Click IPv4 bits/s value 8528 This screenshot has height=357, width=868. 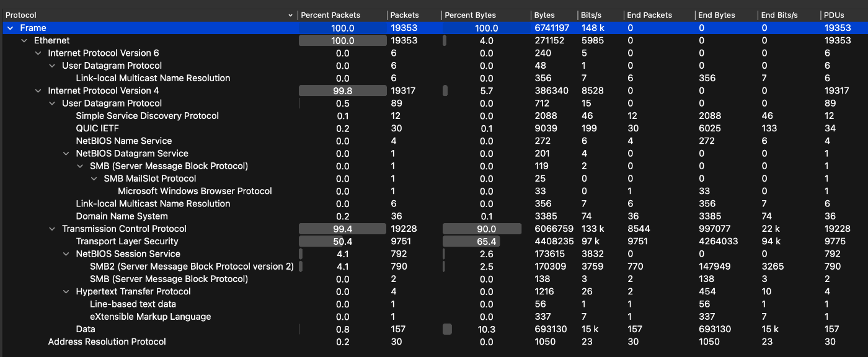592,90
